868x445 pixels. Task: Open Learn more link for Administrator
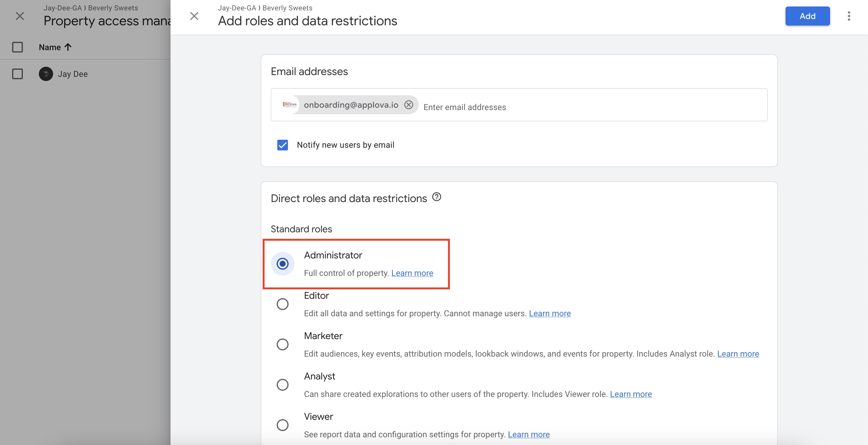(x=412, y=273)
